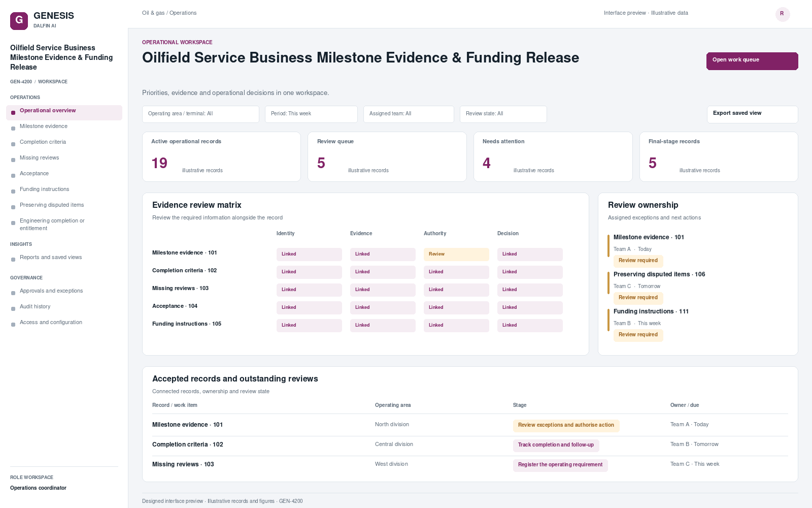This screenshot has width=812, height=508.
Task: Open the Period: This week filter
Action: [x=311, y=114]
